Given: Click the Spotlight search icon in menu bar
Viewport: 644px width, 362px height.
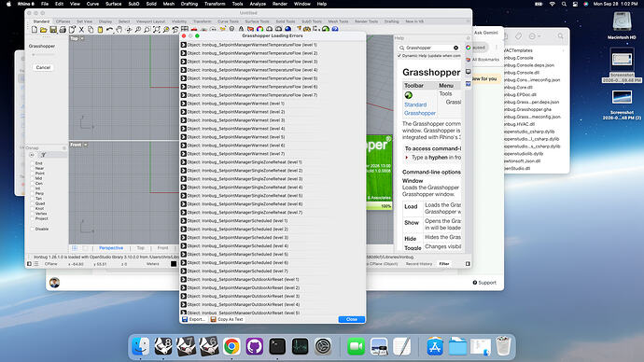Looking at the screenshot, I should point(564,4).
